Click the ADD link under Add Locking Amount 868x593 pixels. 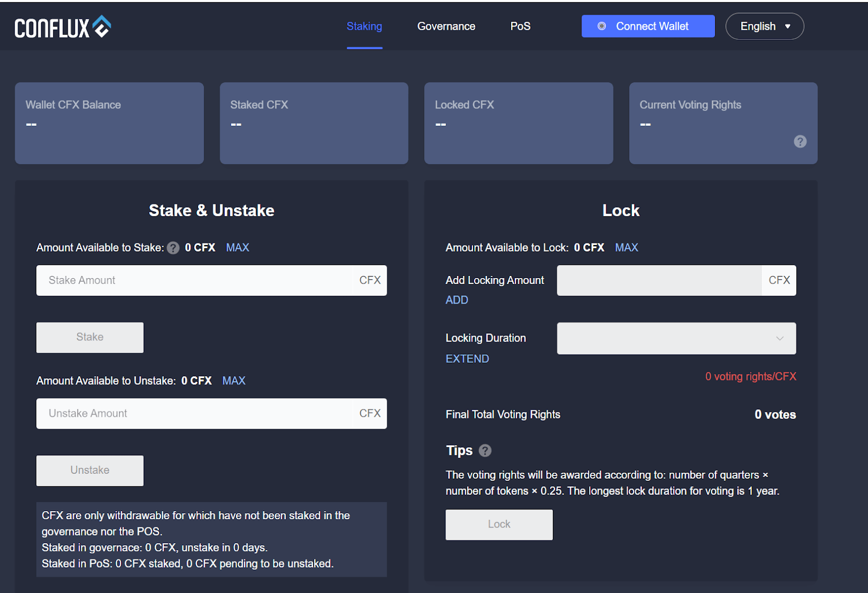pos(457,300)
